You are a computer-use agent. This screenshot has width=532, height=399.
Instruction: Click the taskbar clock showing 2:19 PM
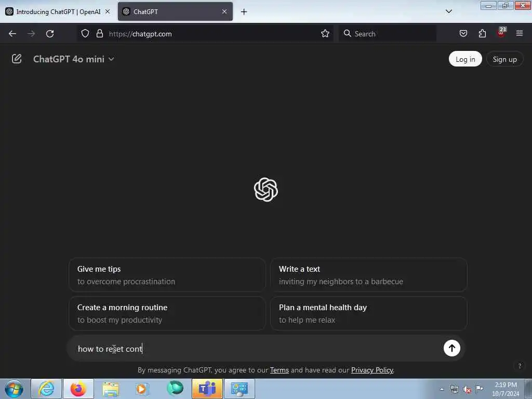506,389
